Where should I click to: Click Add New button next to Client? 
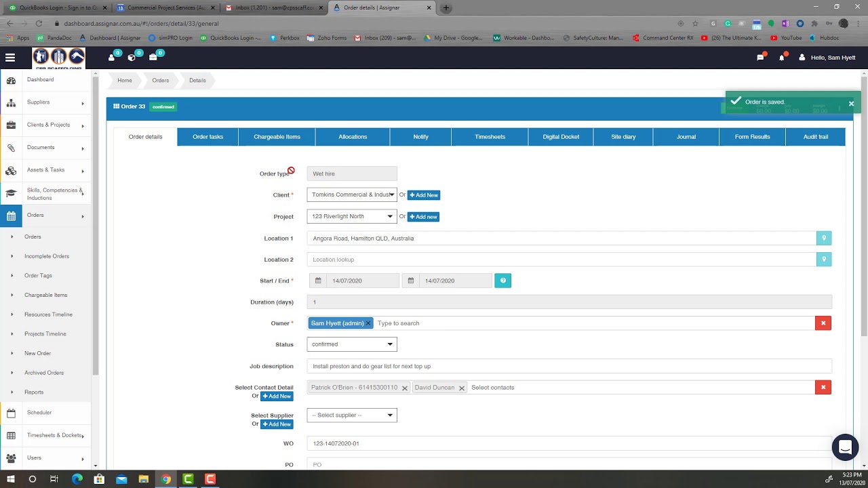[424, 195]
